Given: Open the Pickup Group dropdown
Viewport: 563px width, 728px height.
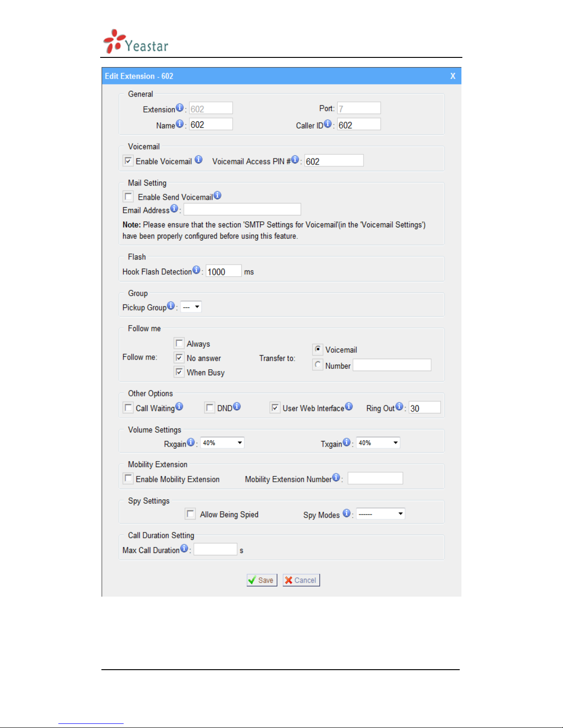Looking at the screenshot, I should click(191, 307).
